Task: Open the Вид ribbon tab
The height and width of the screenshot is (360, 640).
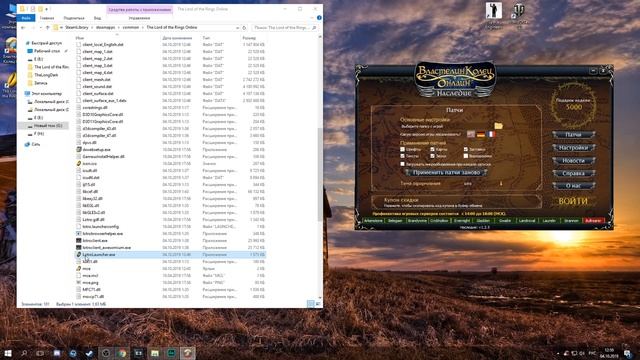Action: [98, 18]
